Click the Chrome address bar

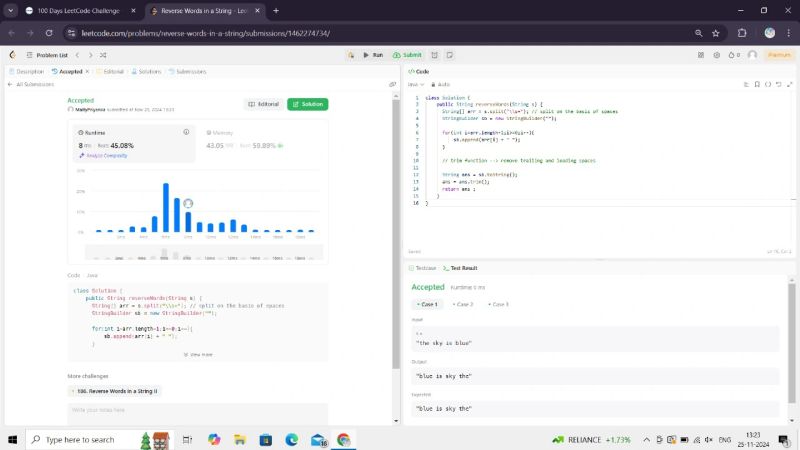[378, 33]
